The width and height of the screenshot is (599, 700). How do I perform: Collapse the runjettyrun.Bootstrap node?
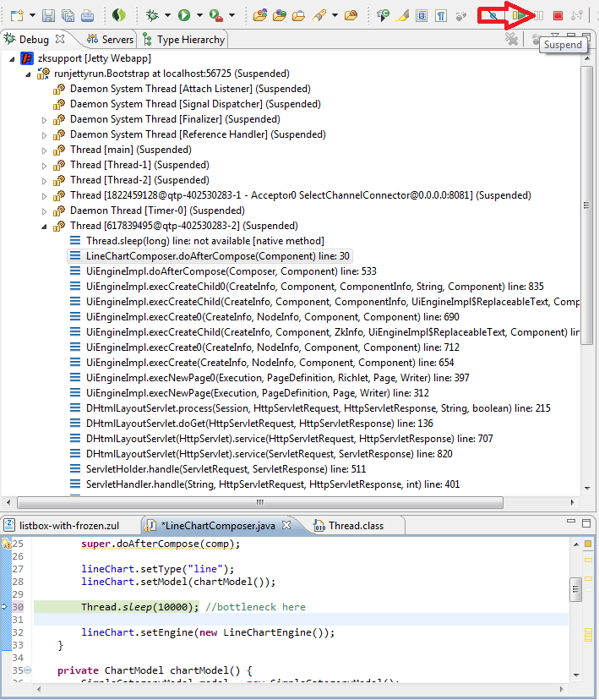(x=28, y=74)
